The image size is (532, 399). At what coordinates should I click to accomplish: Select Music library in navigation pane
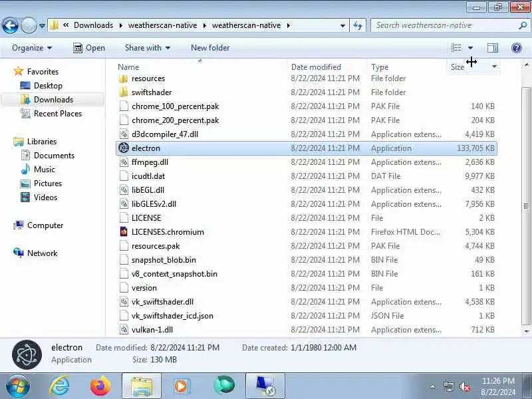[x=44, y=170]
